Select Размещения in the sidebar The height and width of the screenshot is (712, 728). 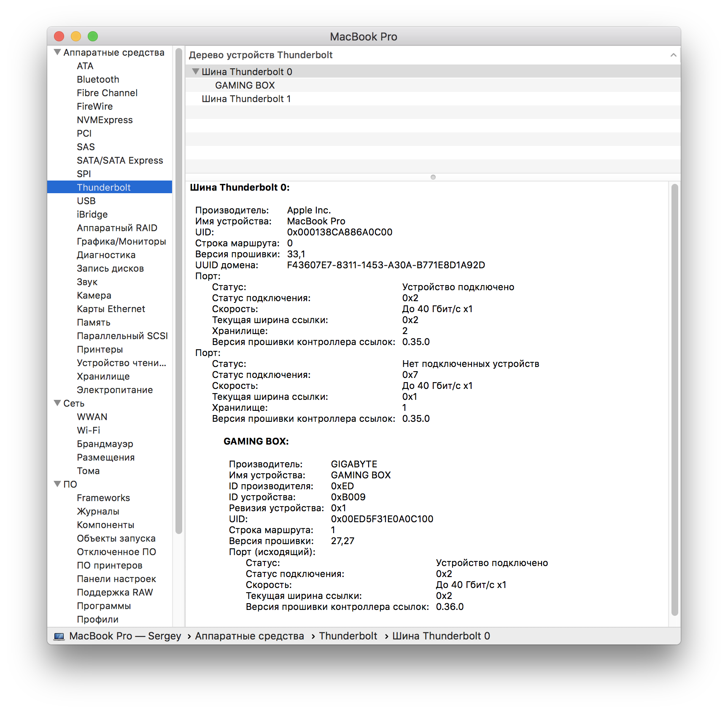coord(105,457)
